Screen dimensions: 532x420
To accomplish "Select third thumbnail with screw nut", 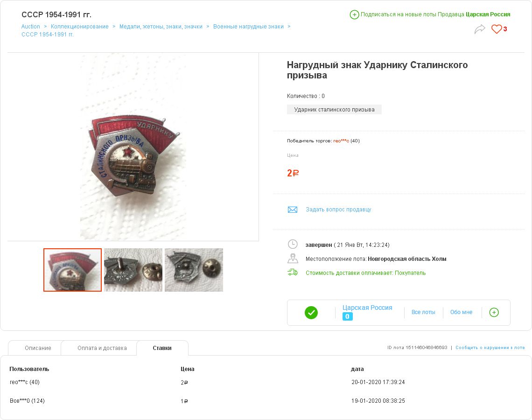I will (194, 270).
